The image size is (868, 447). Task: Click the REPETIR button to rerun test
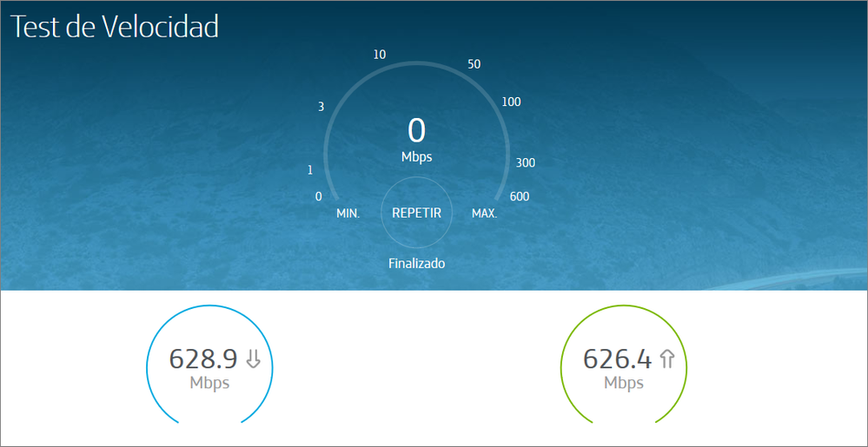[x=416, y=213]
